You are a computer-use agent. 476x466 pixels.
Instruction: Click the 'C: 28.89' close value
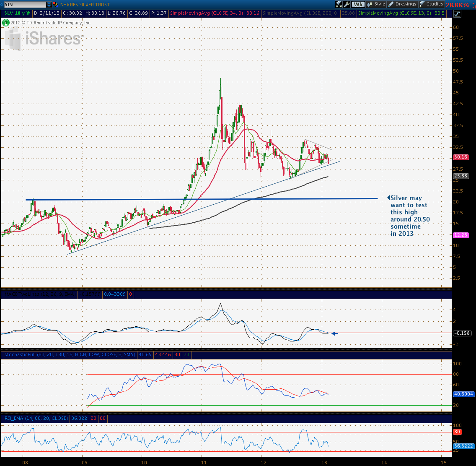tap(138, 13)
